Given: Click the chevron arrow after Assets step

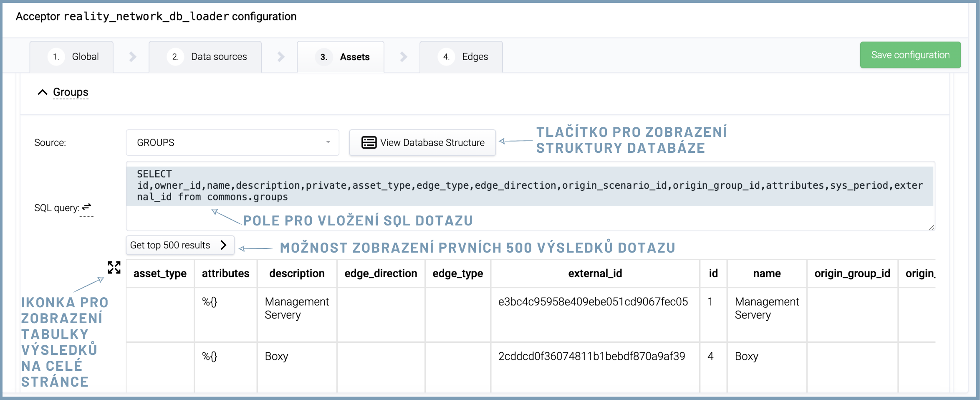Looking at the screenshot, I should pyautogui.click(x=403, y=57).
